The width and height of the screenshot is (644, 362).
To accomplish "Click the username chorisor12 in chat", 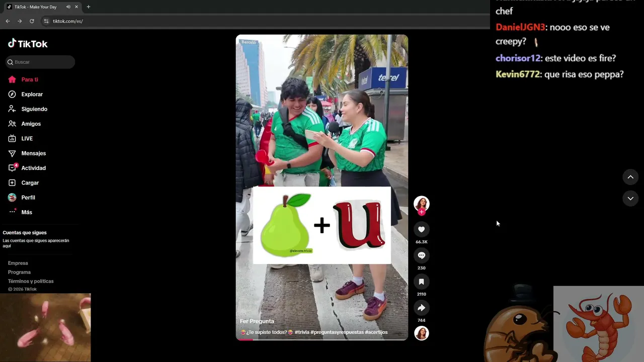I will [518, 58].
